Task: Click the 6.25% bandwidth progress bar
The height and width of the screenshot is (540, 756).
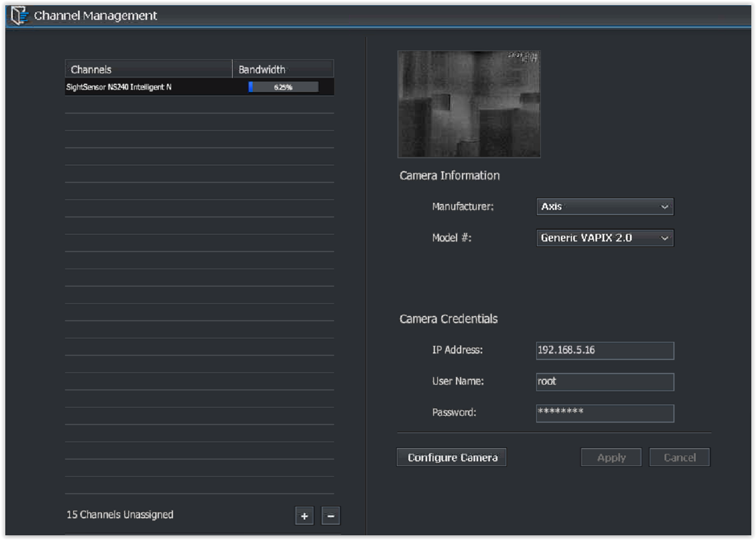Action: pos(283,87)
